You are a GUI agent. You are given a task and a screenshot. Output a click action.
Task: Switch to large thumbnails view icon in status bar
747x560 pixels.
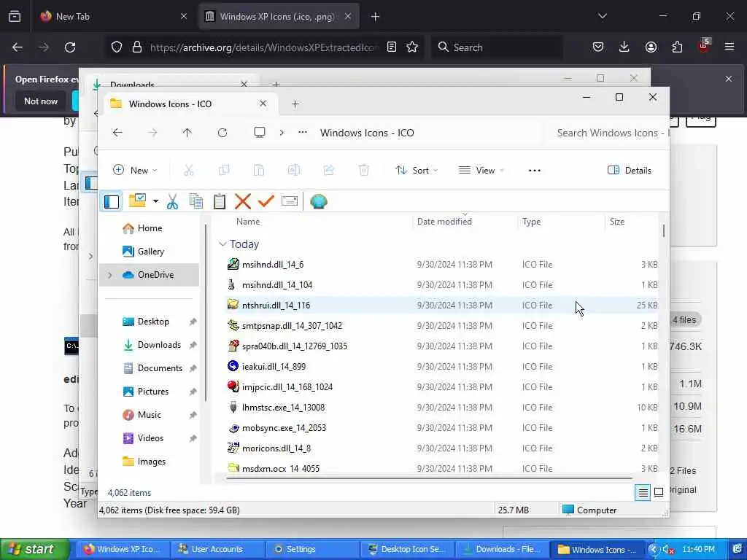click(659, 492)
